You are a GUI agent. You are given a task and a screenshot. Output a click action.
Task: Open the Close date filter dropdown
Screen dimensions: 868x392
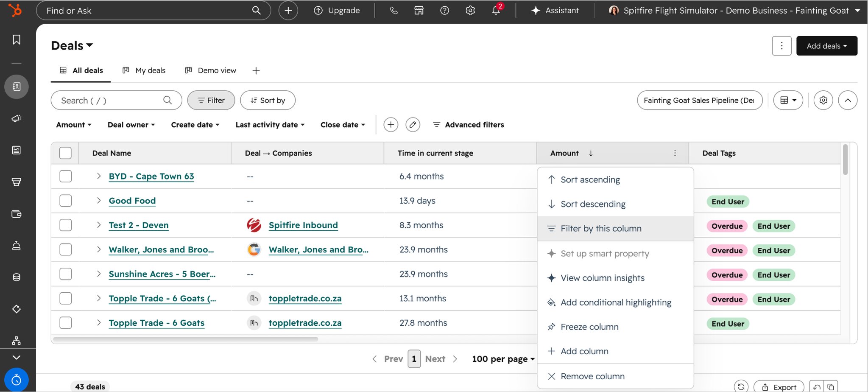click(343, 125)
